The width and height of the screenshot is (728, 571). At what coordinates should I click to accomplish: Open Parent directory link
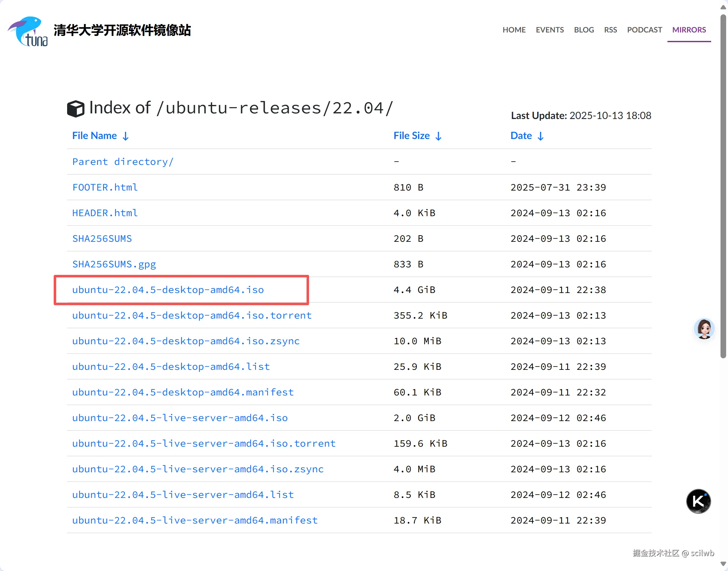pyautogui.click(x=123, y=162)
